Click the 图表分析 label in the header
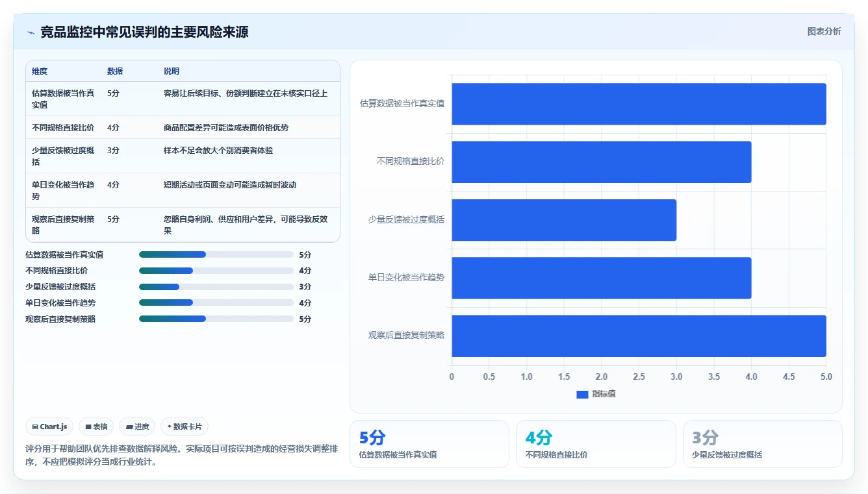The height and width of the screenshot is (494, 868). [824, 31]
